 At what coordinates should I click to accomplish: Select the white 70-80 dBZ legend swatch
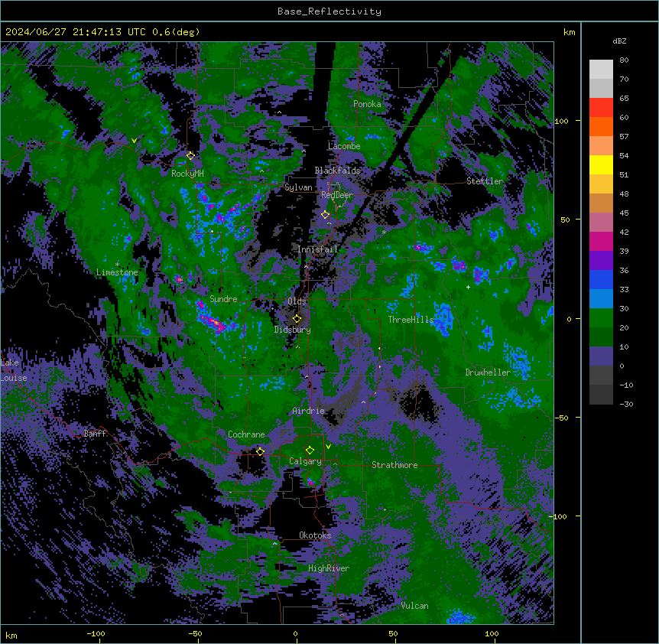tap(601, 70)
